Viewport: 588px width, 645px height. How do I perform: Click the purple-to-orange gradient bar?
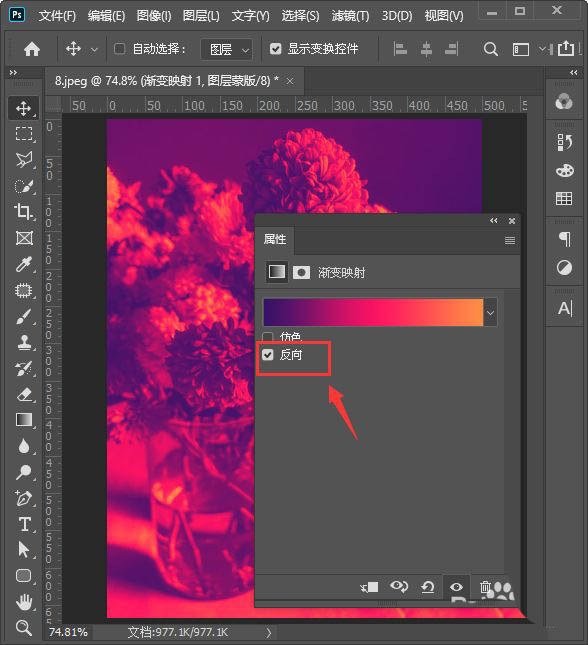click(373, 313)
